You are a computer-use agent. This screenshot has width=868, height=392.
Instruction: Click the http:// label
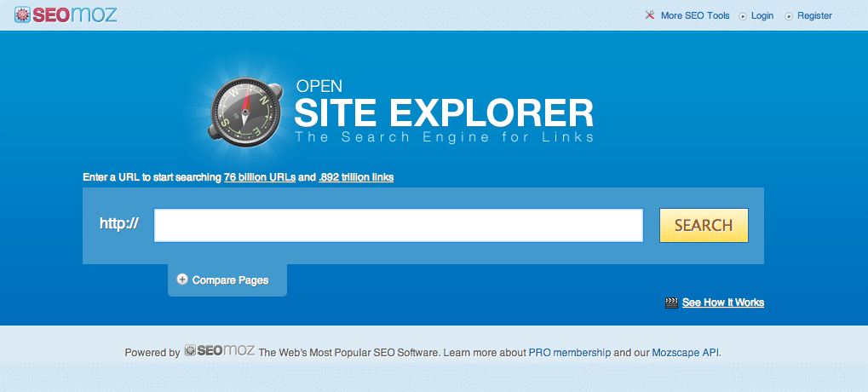point(119,223)
